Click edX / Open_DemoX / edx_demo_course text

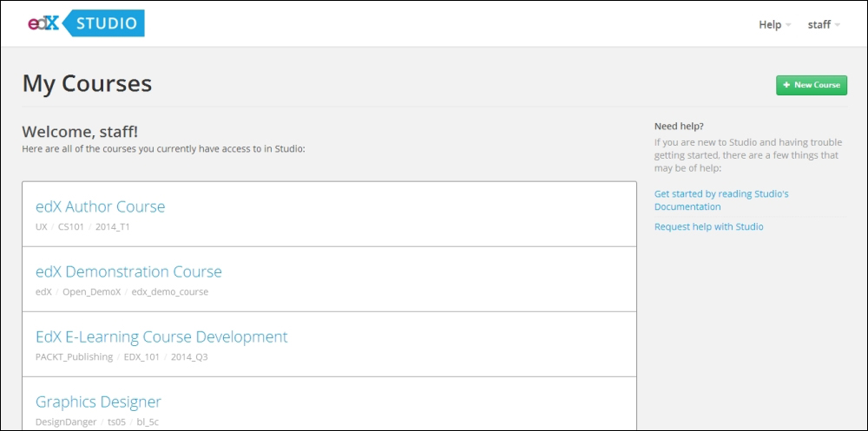point(122,291)
